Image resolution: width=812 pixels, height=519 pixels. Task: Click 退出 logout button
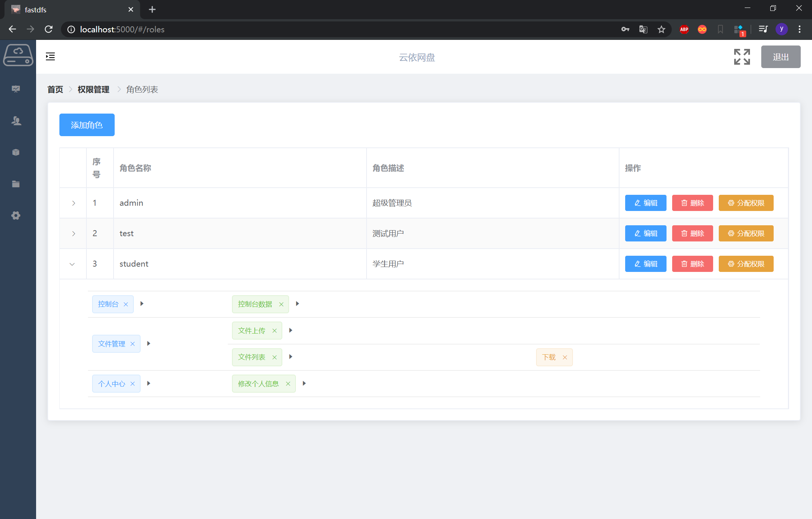click(781, 57)
